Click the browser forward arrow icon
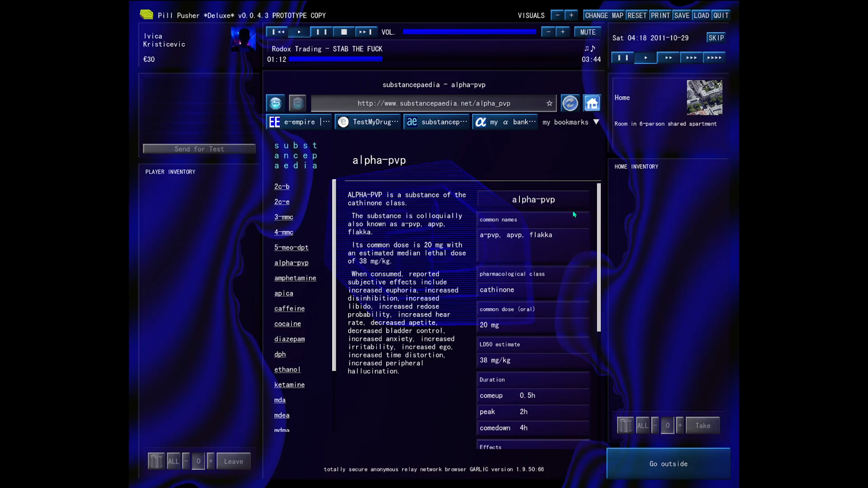The height and width of the screenshot is (488, 868). tap(297, 103)
